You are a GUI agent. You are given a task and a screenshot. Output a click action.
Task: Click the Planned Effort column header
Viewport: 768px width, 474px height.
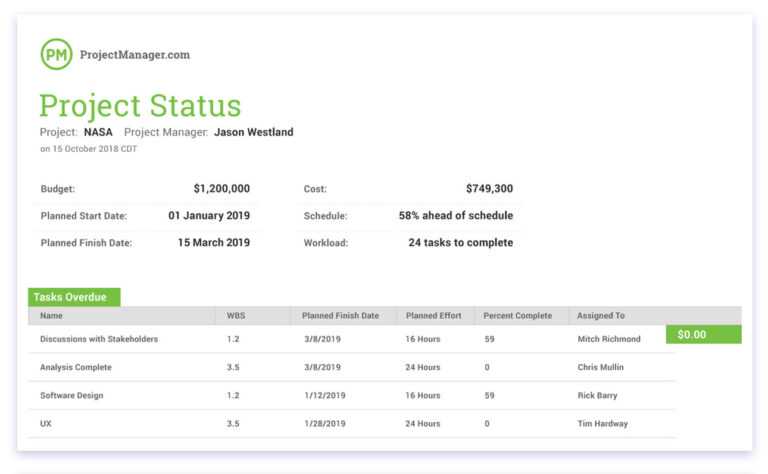[x=433, y=316]
